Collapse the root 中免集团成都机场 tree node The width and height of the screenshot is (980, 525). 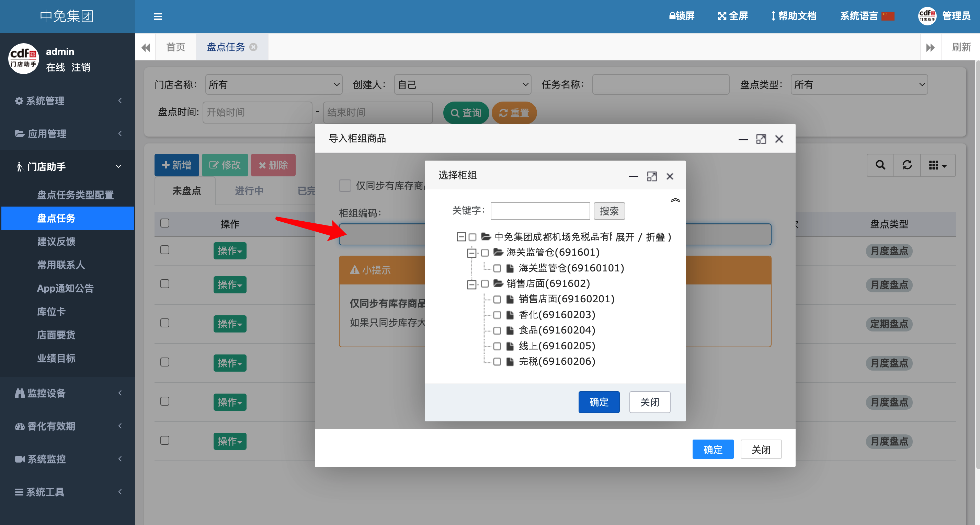461,237
